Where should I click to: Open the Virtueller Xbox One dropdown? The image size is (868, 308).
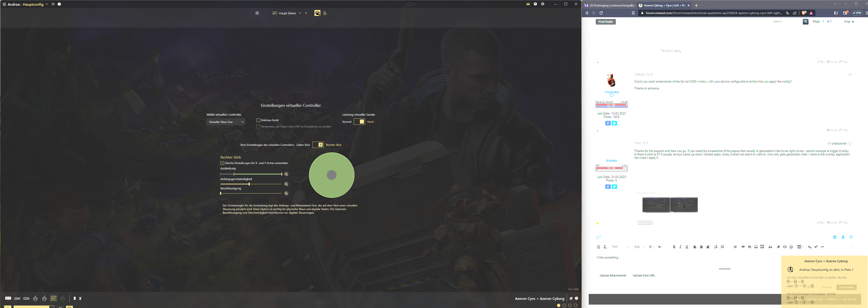coord(226,122)
